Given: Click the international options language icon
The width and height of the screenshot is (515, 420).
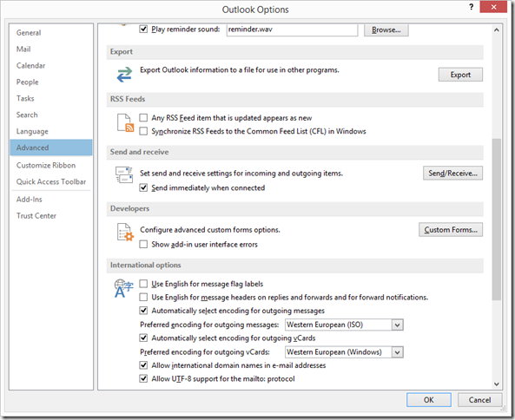Looking at the screenshot, I should tap(123, 288).
